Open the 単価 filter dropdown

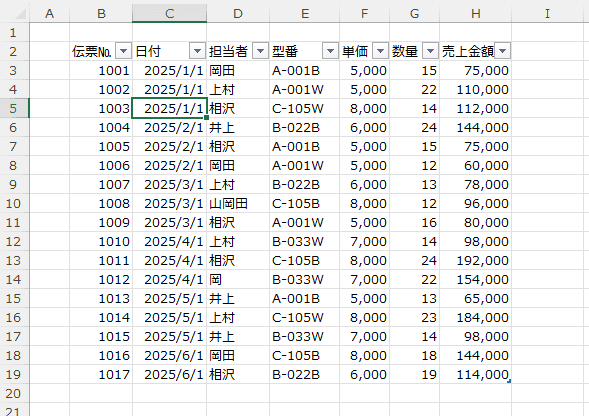click(x=381, y=51)
